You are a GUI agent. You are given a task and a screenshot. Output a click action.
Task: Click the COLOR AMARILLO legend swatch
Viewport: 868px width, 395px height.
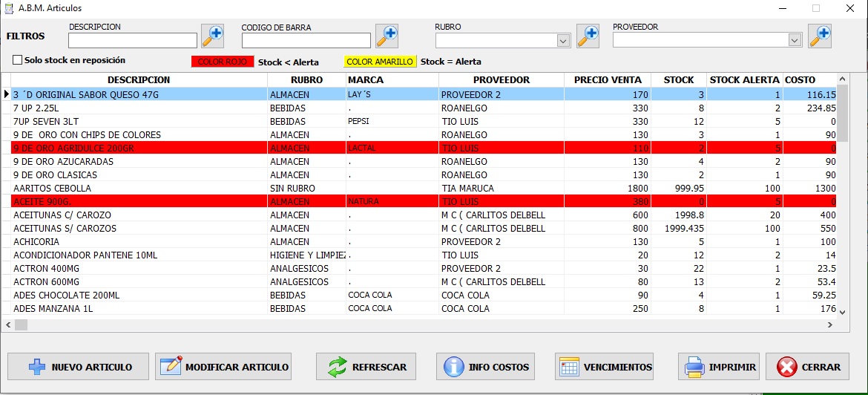(x=381, y=62)
